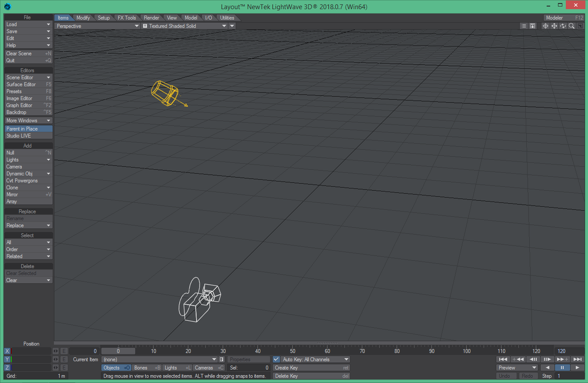Expand the More Windows menu

[29, 121]
